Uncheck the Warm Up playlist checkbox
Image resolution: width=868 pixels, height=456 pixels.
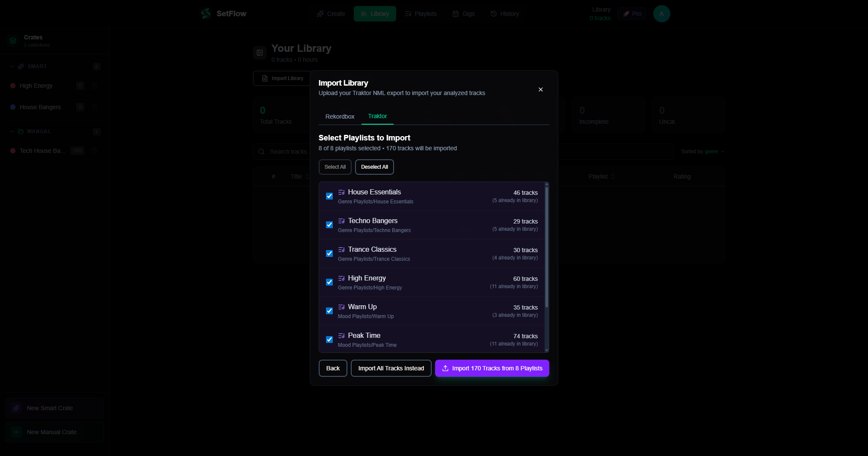point(329,311)
